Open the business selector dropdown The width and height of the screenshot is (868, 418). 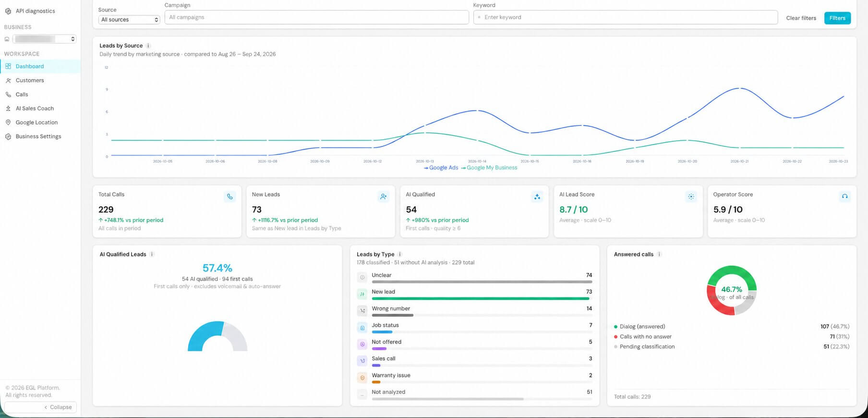45,39
